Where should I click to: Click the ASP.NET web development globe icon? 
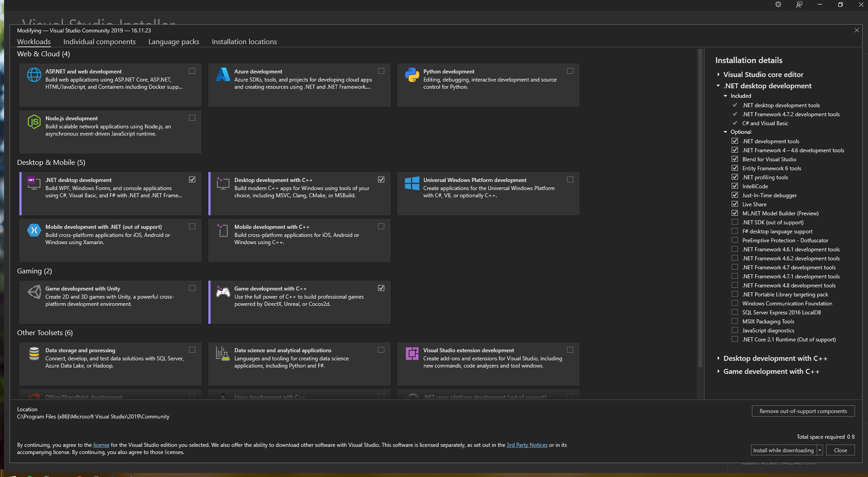click(x=34, y=75)
